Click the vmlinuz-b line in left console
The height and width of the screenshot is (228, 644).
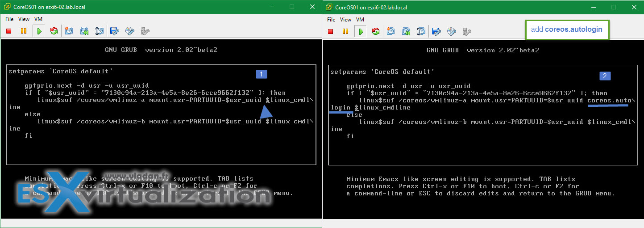175,121
